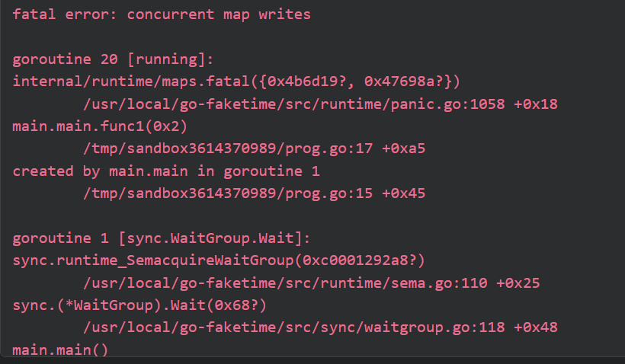Image resolution: width=625 pixels, height=364 pixels.
Task: Click the sync.(*WaitGroup).Wait(0x68?) frame
Action: click(x=139, y=305)
